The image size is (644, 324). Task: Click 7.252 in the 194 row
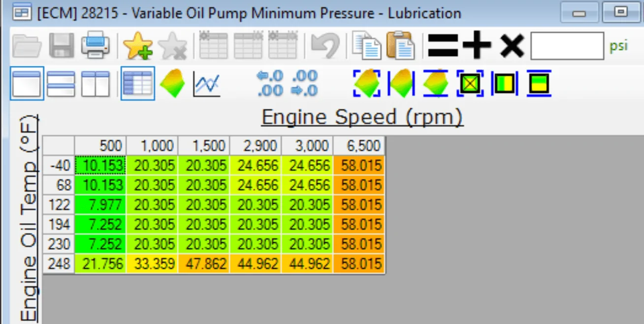click(100, 224)
